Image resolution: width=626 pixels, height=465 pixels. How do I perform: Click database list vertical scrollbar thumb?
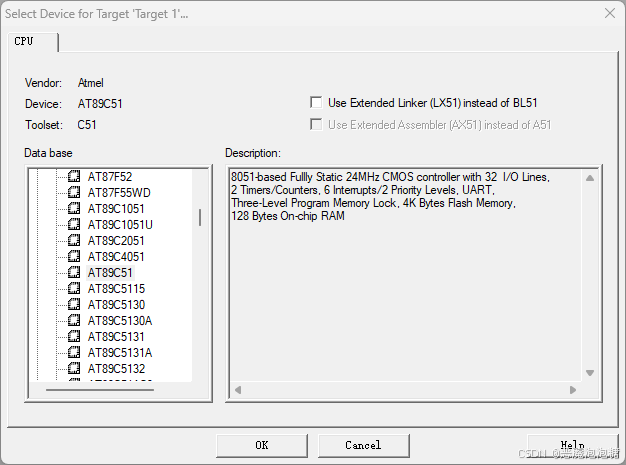[200, 218]
